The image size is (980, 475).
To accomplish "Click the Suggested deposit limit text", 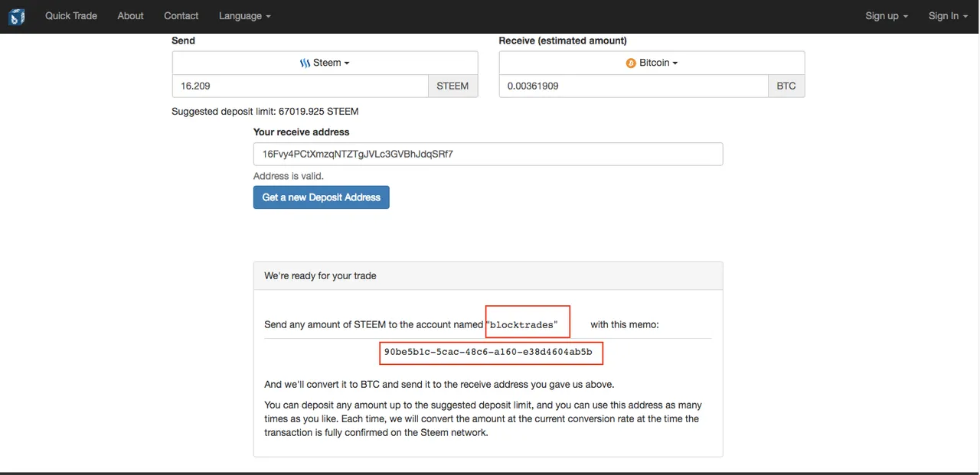I will (265, 111).
